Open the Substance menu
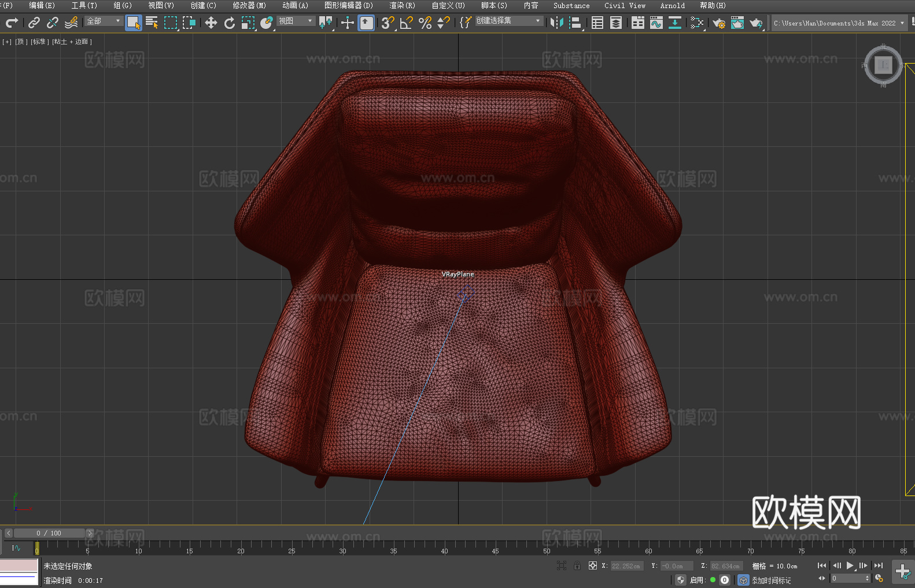Image resolution: width=915 pixels, height=588 pixels. point(571,5)
